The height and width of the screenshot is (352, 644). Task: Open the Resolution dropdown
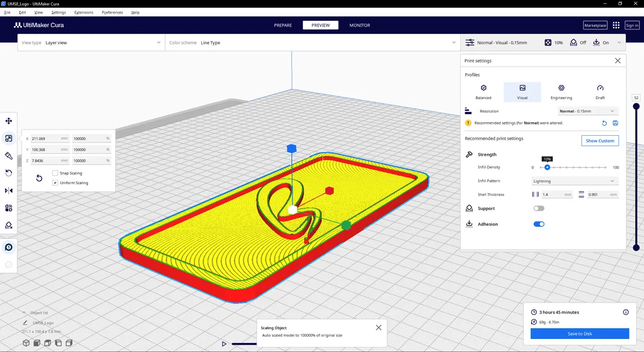coord(587,111)
